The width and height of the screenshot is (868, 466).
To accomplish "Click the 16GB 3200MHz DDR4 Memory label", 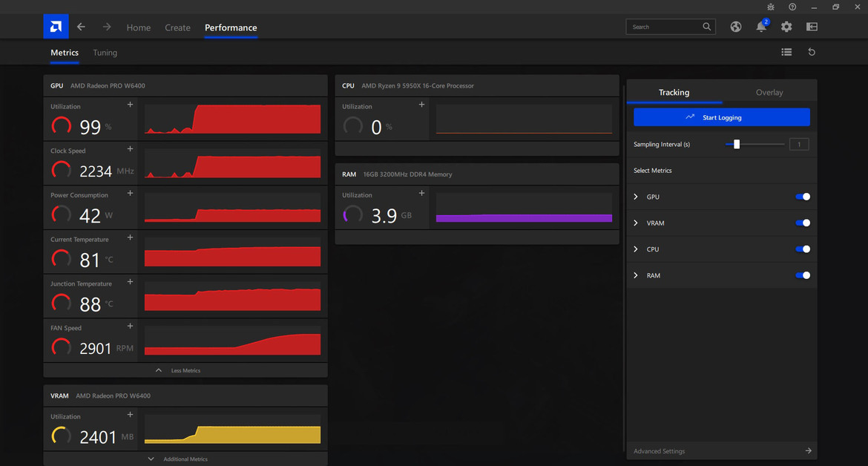I will click(407, 174).
